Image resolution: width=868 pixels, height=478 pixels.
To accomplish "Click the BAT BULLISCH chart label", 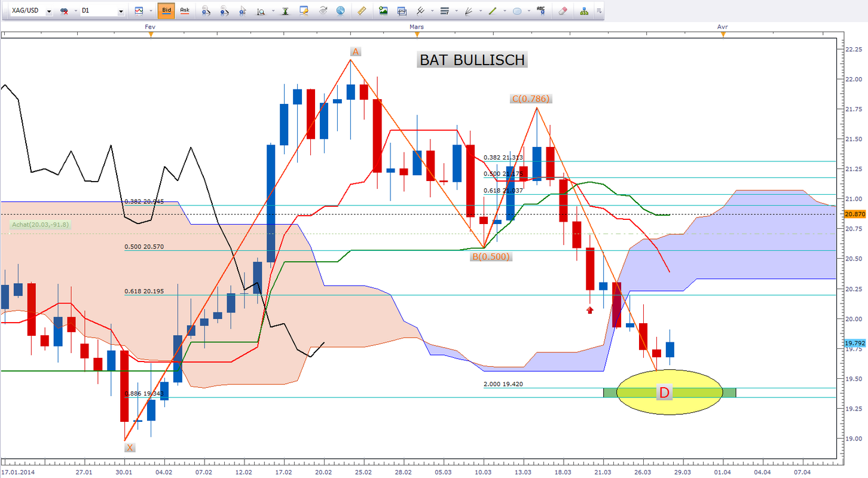I will (x=472, y=60).
